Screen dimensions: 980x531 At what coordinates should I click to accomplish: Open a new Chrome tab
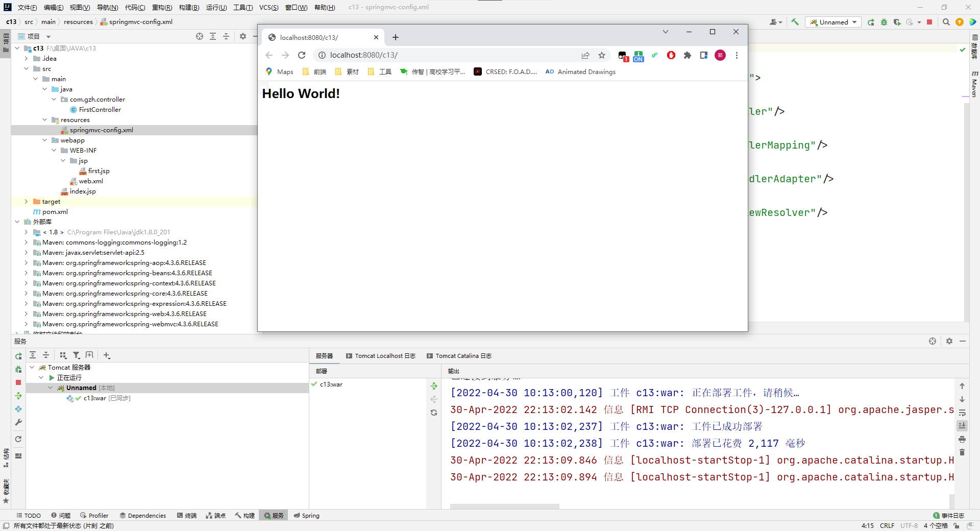tap(396, 37)
